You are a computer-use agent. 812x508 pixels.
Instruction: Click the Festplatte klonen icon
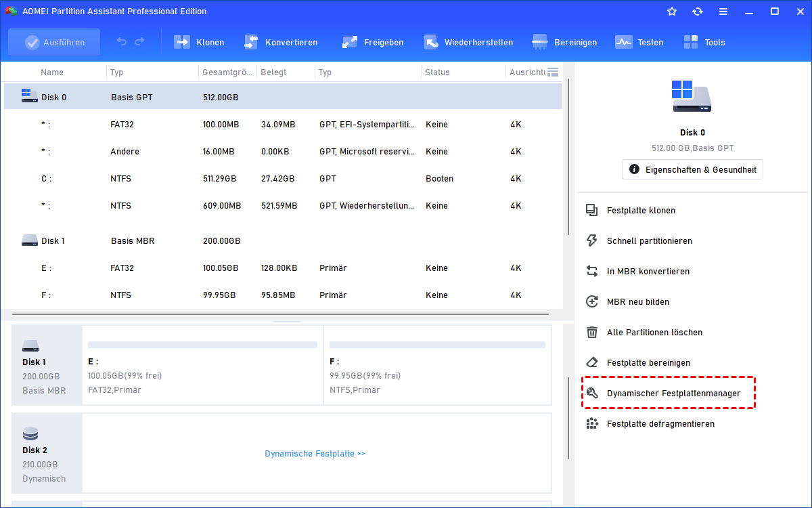click(x=592, y=211)
